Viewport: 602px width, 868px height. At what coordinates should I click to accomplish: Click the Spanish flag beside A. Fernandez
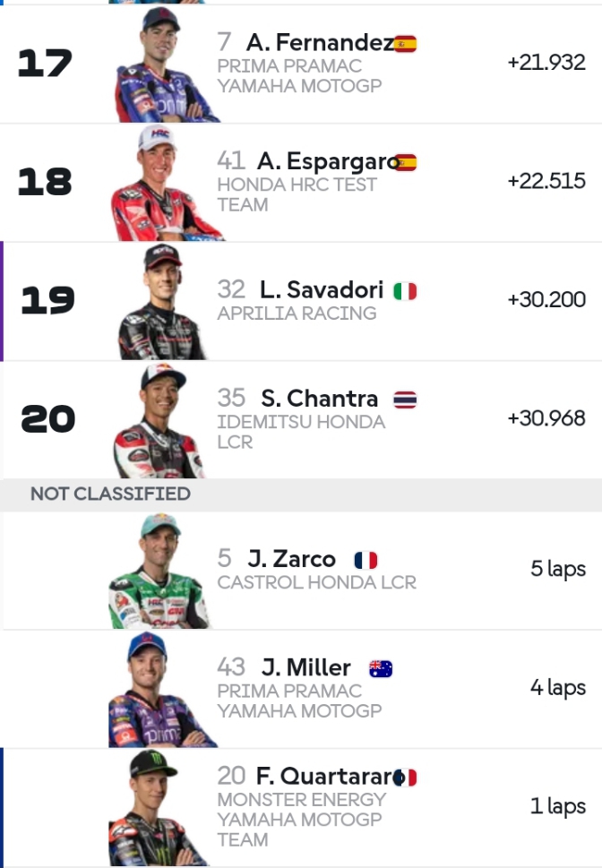406,43
